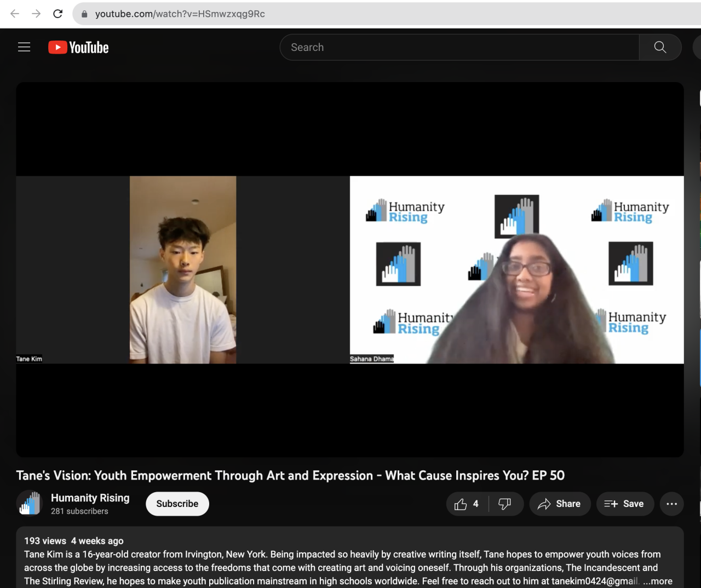Select the browser address bar URL

click(180, 14)
